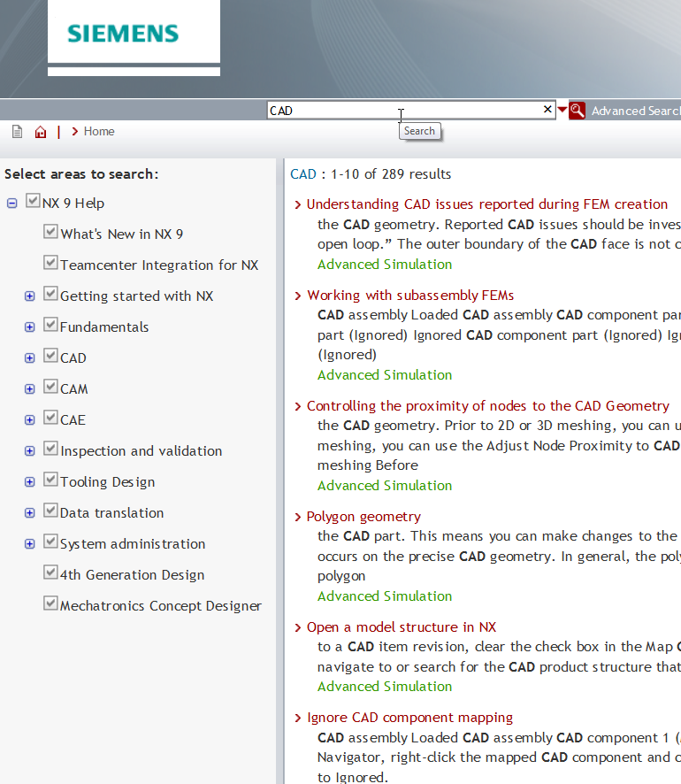Expand Getting started with NX
This screenshot has width=681, height=784.
pyautogui.click(x=30, y=296)
